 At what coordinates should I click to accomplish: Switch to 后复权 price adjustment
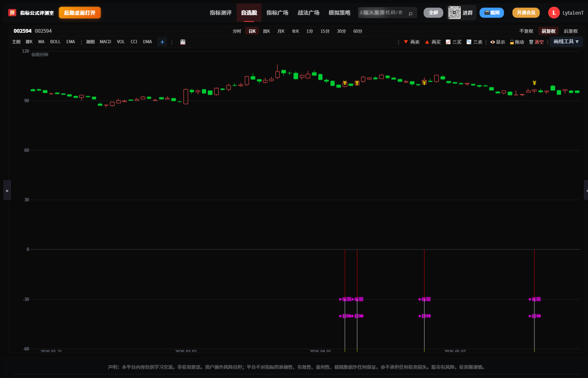[571, 31]
